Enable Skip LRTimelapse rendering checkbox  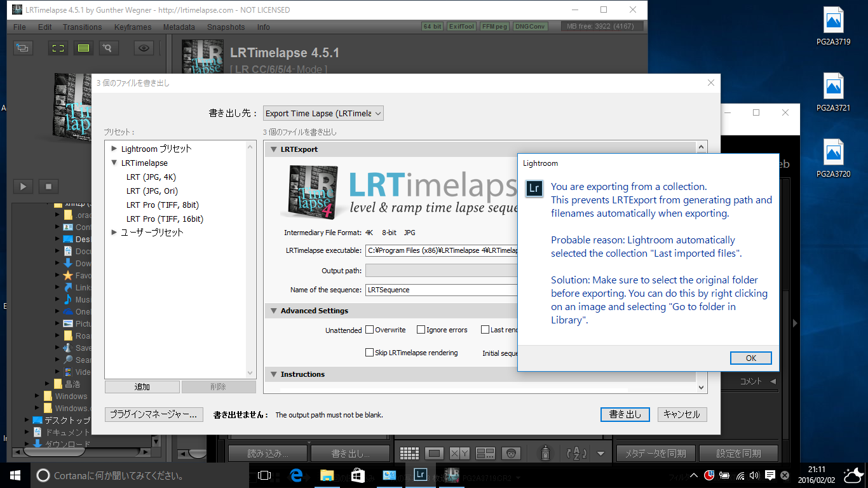pos(369,353)
